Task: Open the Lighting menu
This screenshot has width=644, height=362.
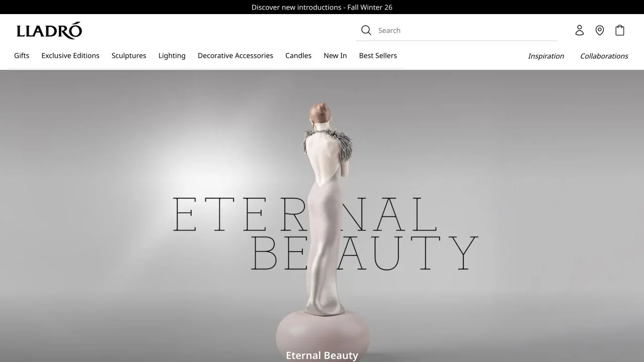Action: (172, 56)
